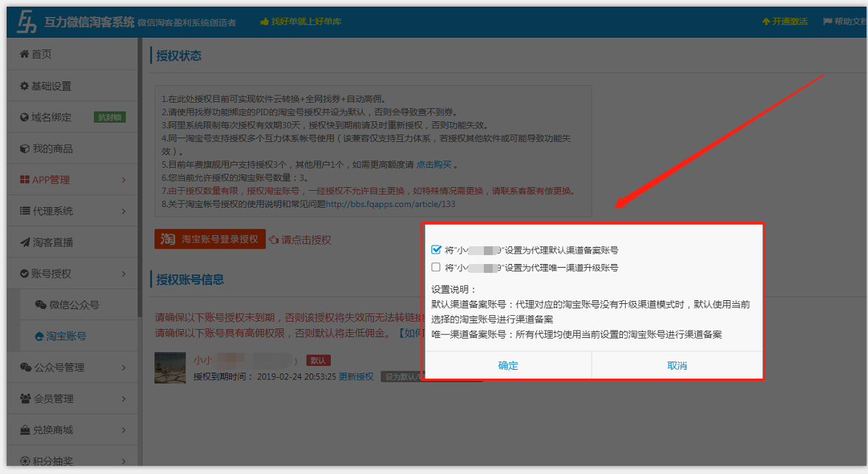
Task: Click the red 默认 tag
Action: tap(318, 360)
